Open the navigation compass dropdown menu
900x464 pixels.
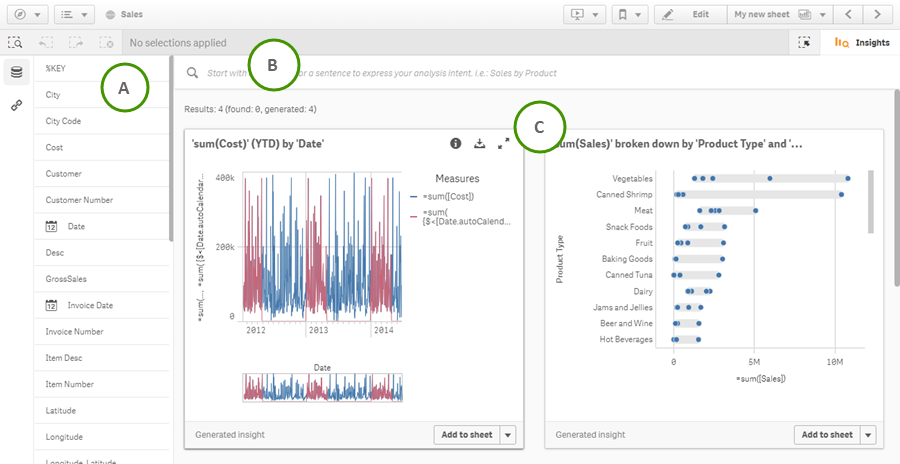click(x=26, y=15)
